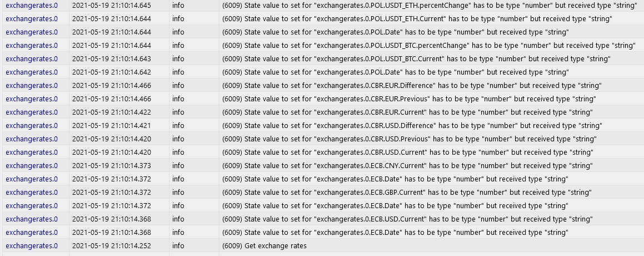Screen dimensions: 644x256
Task: Click the exchangerates.0 link in the CBR.EUR.Current row
Action: tap(32, 112)
